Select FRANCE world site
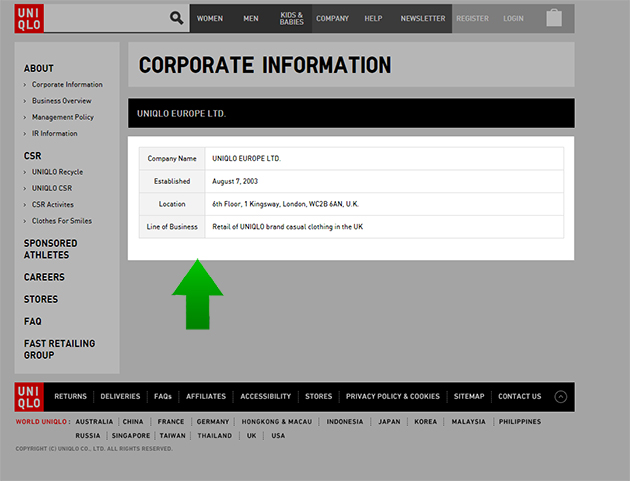The height and width of the screenshot is (481, 630). [171, 422]
